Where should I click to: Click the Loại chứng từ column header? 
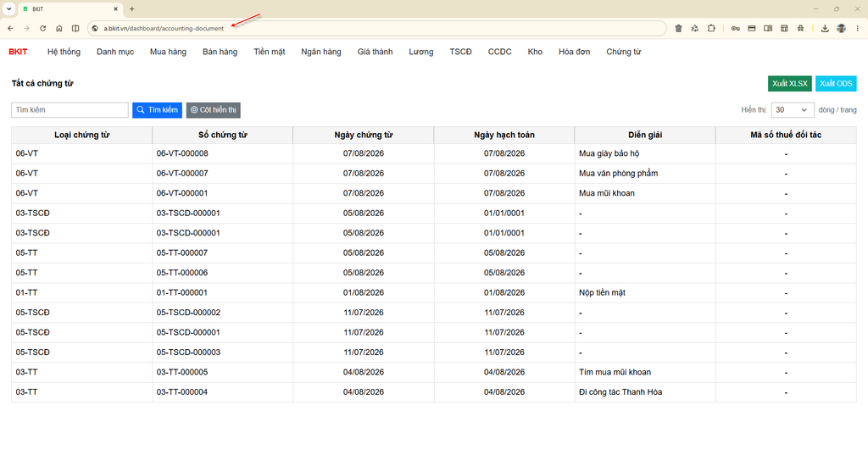tap(82, 135)
